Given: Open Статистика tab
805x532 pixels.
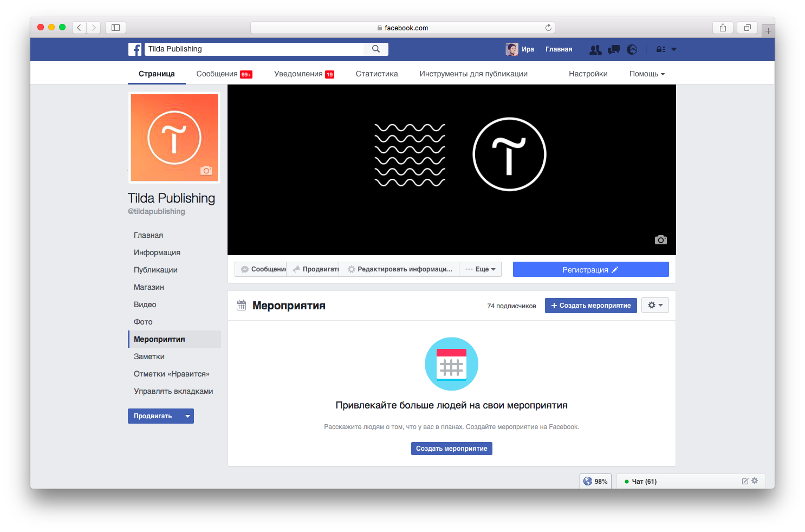Looking at the screenshot, I should (x=376, y=74).
